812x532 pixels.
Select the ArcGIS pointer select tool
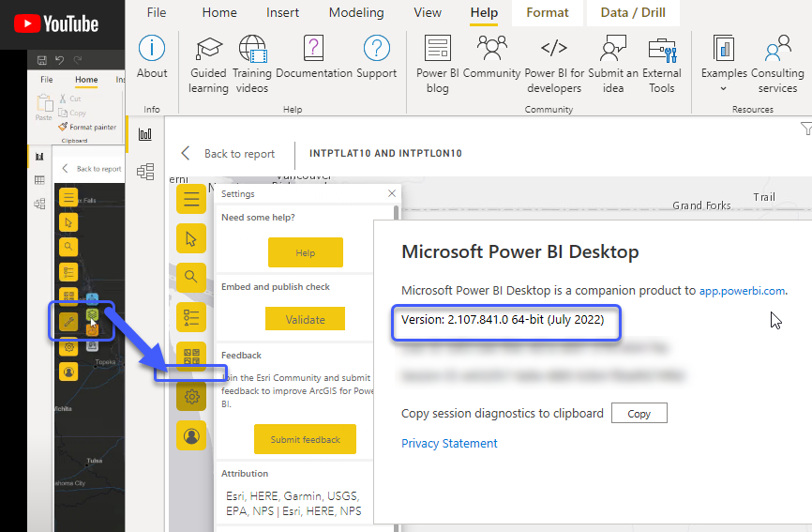[191, 238]
